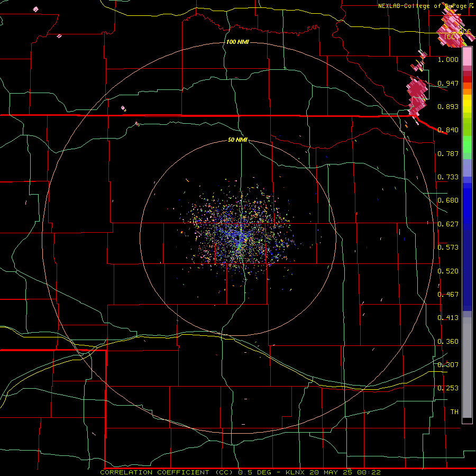Click the 0.467 scale value
The height and width of the screenshot is (476, 476).
pos(448,295)
